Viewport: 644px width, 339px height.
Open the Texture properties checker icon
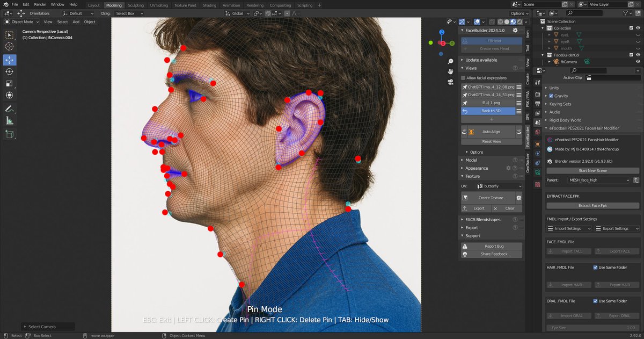click(x=538, y=184)
